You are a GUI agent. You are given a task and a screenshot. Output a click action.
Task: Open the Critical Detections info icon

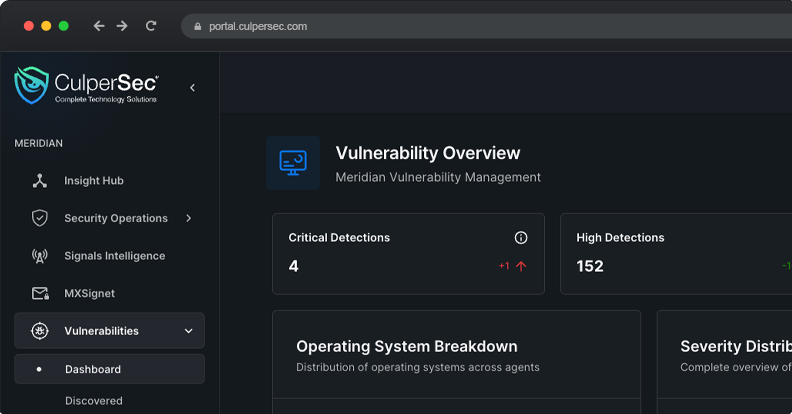coord(520,238)
